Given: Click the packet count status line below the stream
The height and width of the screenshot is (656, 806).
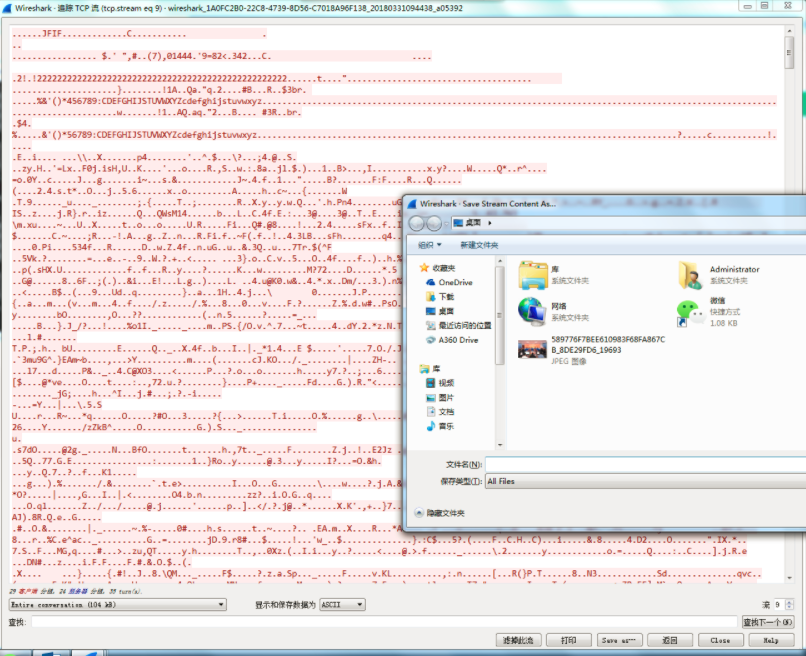Looking at the screenshot, I should 76,591.
